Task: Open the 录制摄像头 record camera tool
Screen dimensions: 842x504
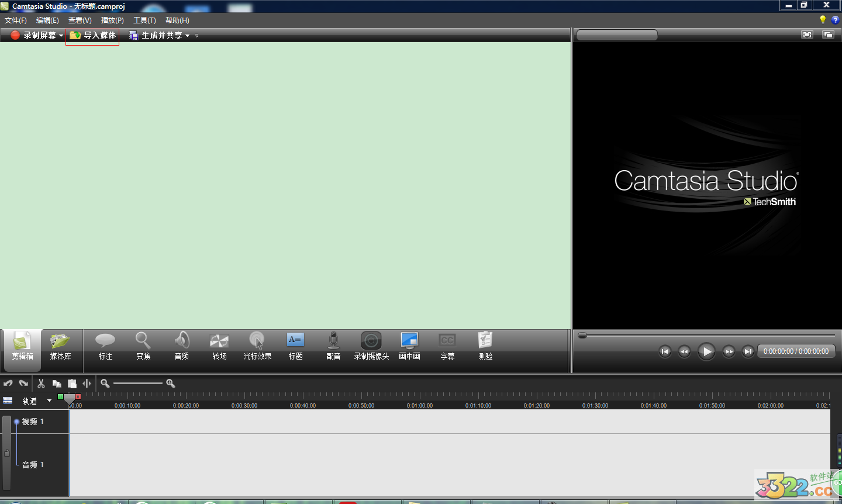Action: pyautogui.click(x=371, y=347)
